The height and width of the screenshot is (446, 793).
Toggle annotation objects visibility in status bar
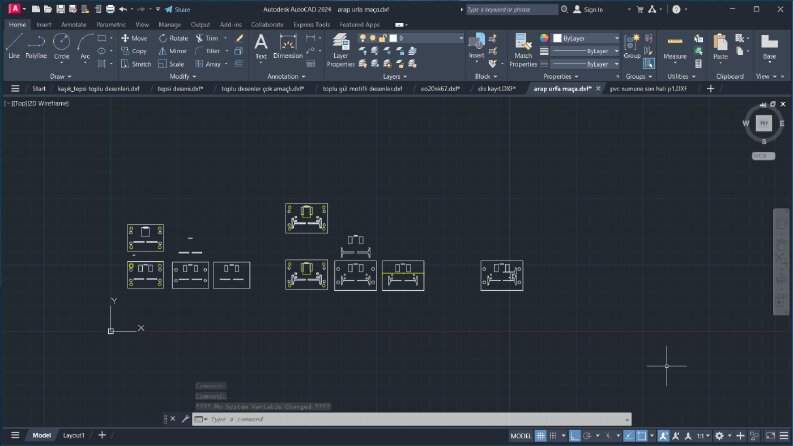tap(664, 435)
